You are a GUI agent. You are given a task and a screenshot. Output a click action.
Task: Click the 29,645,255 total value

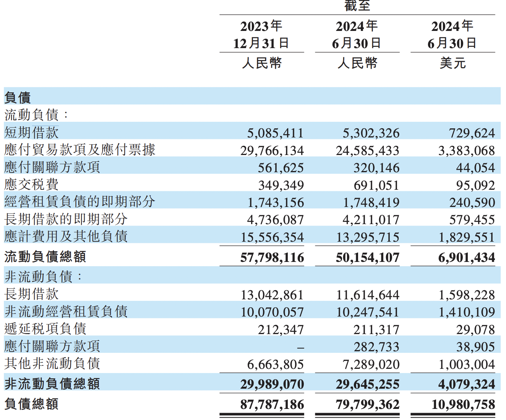point(368,384)
